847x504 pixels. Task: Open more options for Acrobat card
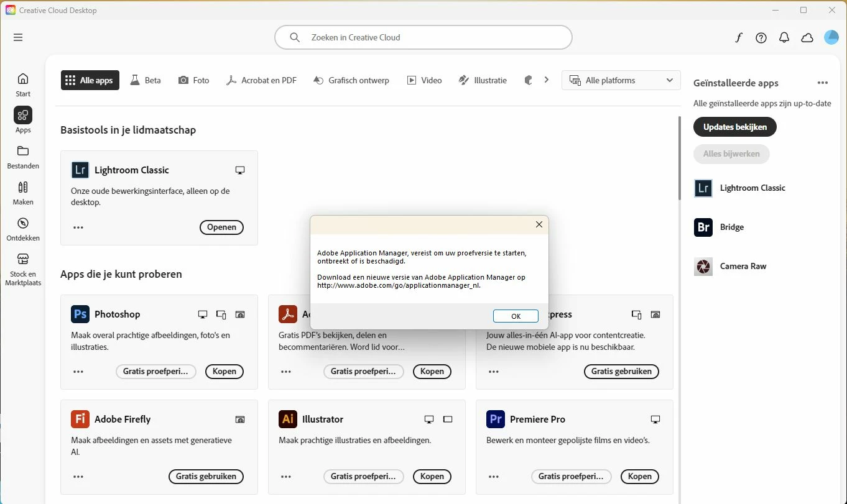(286, 372)
